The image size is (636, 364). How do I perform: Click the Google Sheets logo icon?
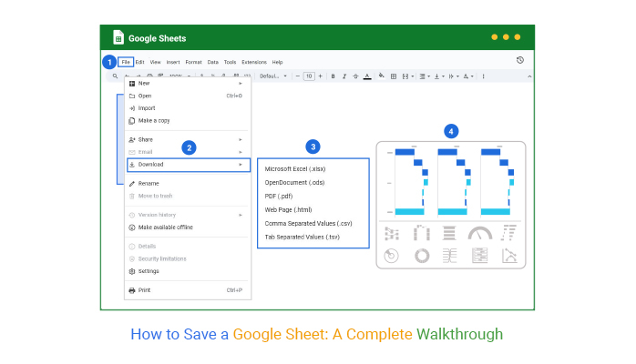click(118, 37)
